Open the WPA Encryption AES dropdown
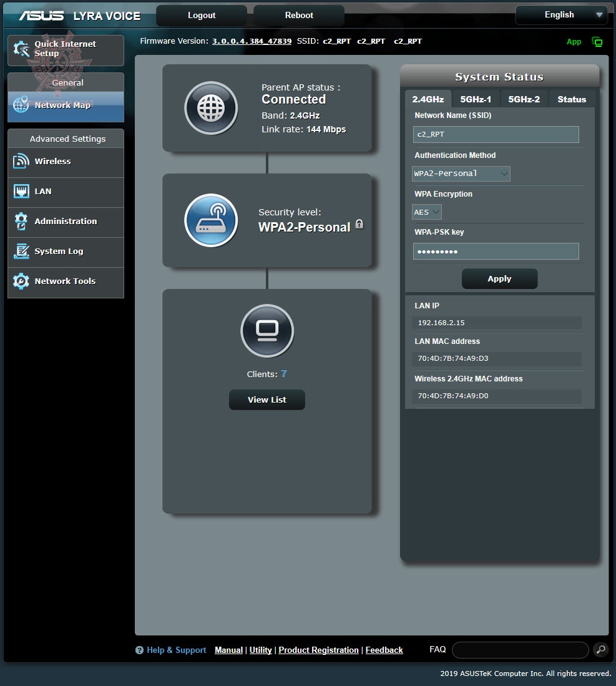Image resolution: width=616 pixels, height=686 pixels. click(x=426, y=212)
